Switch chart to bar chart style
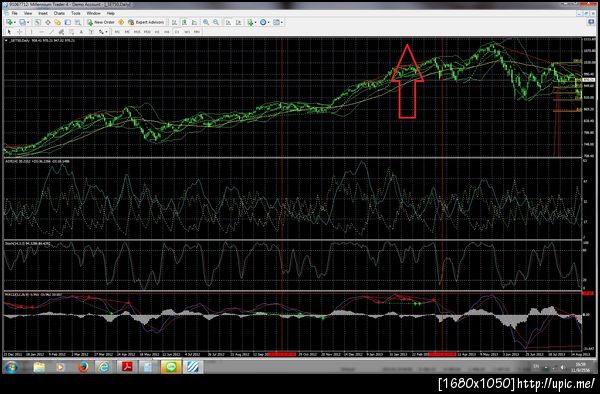This screenshot has height=394, width=600. (x=174, y=22)
